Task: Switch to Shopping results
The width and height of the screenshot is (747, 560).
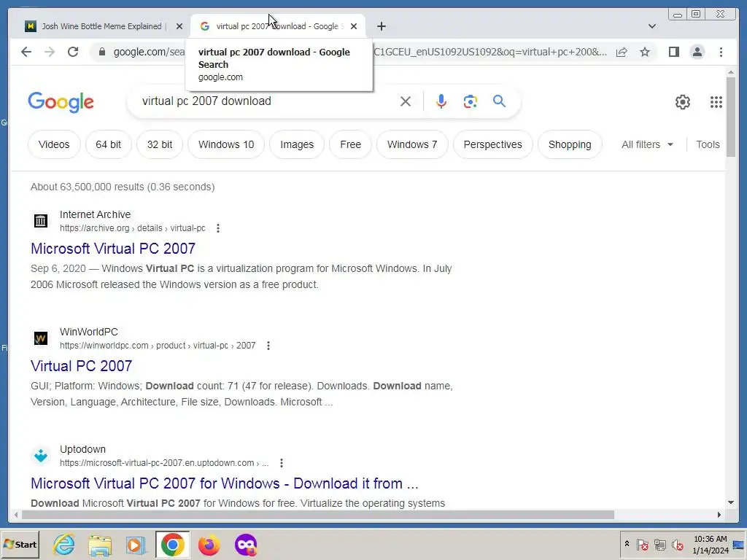Action: 570,144
